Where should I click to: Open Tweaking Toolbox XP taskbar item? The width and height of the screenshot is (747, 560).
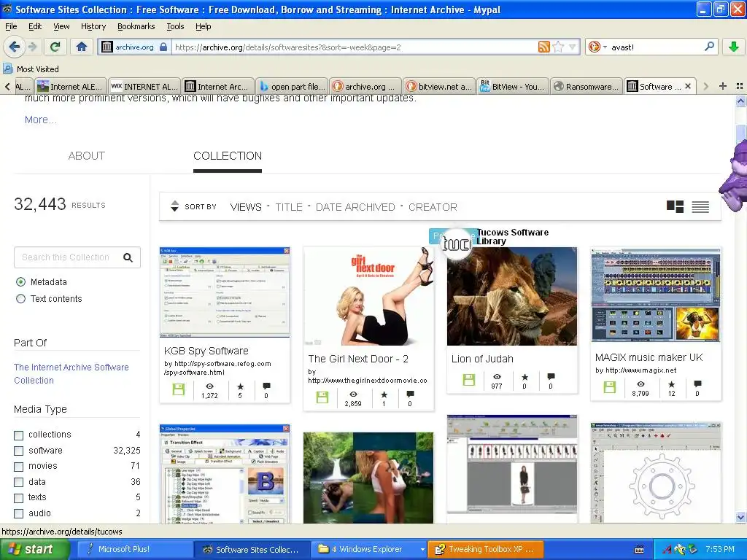pos(484,550)
